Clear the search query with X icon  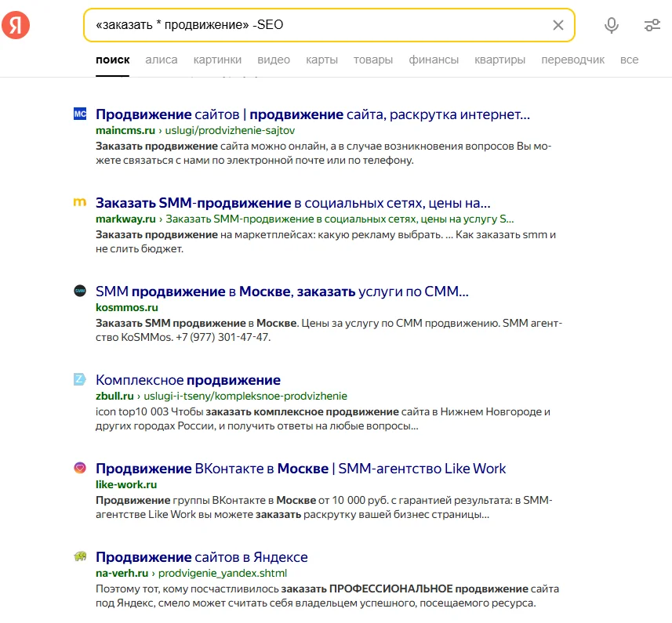coord(558,25)
